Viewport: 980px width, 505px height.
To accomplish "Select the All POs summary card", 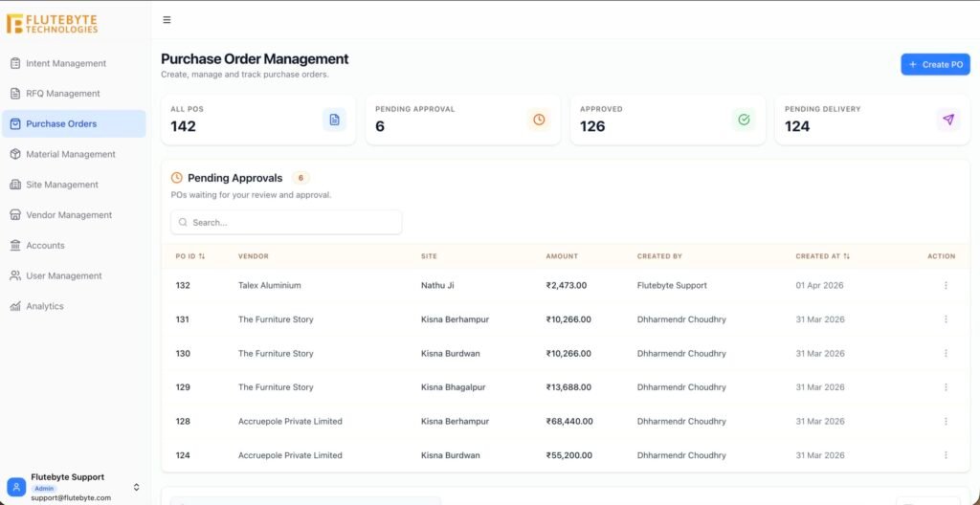I will 258,120.
